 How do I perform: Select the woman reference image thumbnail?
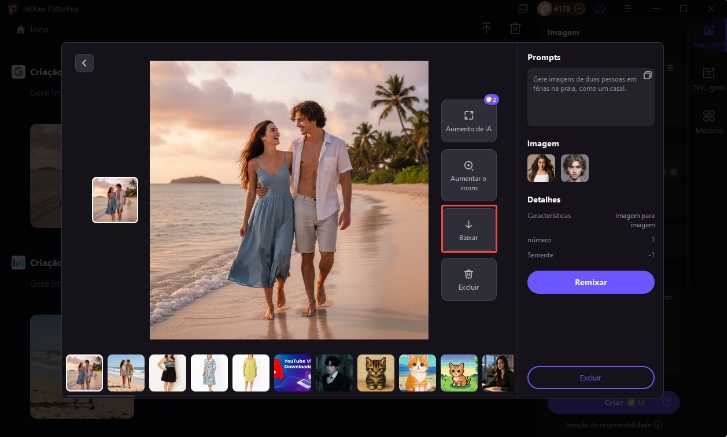tap(541, 168)
